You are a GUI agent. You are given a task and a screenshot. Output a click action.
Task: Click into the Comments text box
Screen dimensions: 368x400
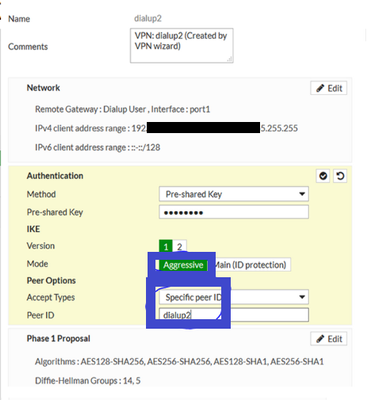click(x=182, y=46)
